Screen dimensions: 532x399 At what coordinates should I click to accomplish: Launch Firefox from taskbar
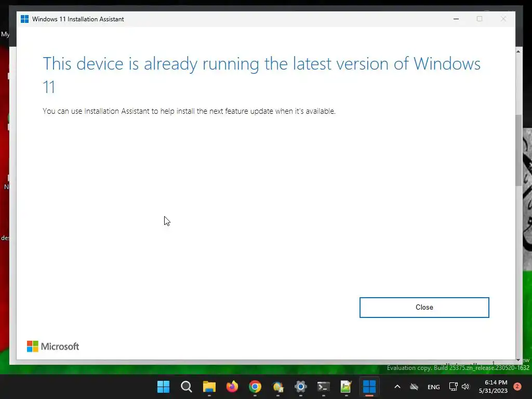232,387
